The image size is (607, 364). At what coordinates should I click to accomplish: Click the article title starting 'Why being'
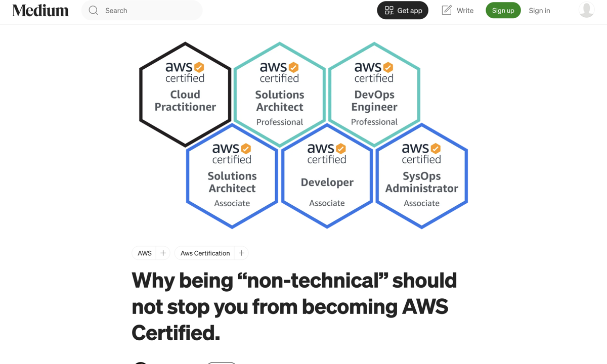coord(294,306)
